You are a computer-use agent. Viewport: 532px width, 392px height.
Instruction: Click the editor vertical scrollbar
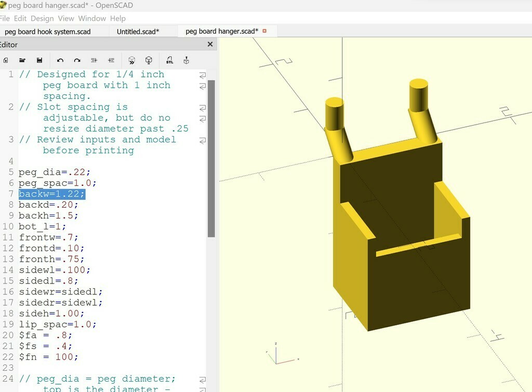211,156
